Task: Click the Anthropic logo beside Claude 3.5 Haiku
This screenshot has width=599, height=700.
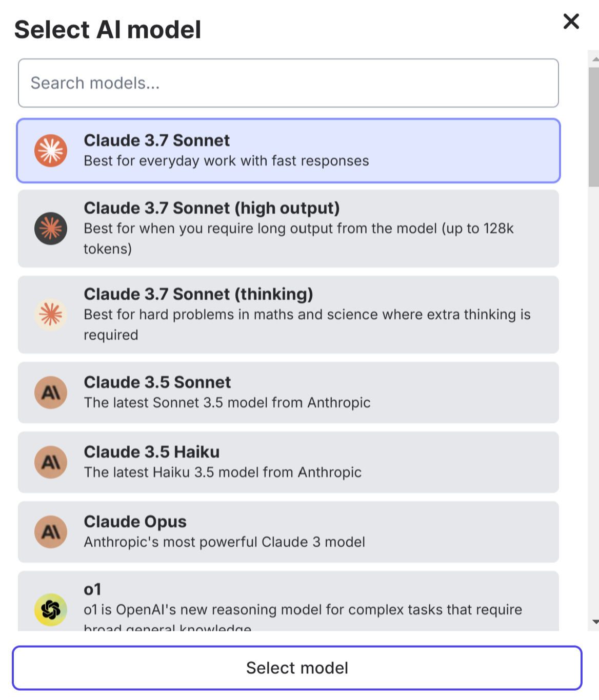Action: click(51, 462)
